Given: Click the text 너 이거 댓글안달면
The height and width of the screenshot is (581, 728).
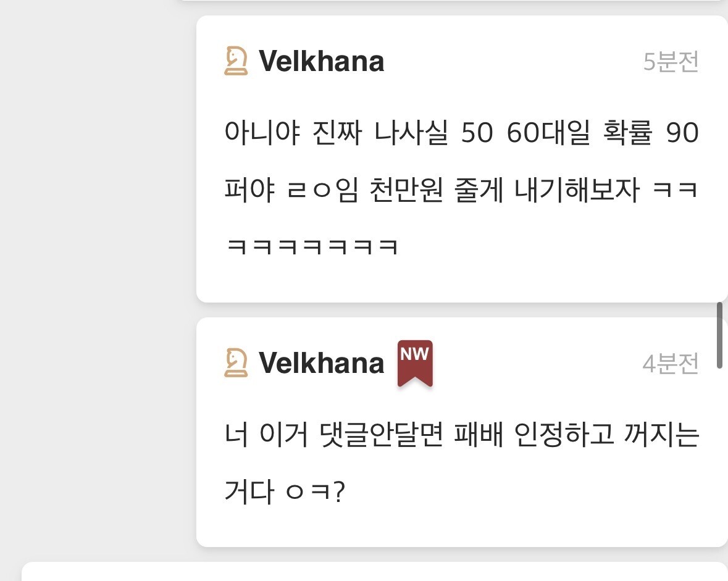Looking at the screenshot, I should pos(334,435).
